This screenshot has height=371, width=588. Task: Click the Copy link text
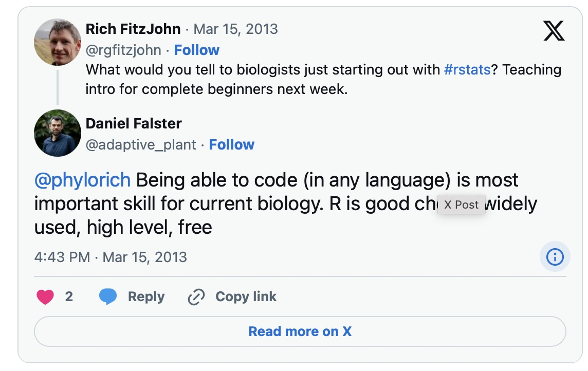(x=246, y=296)
